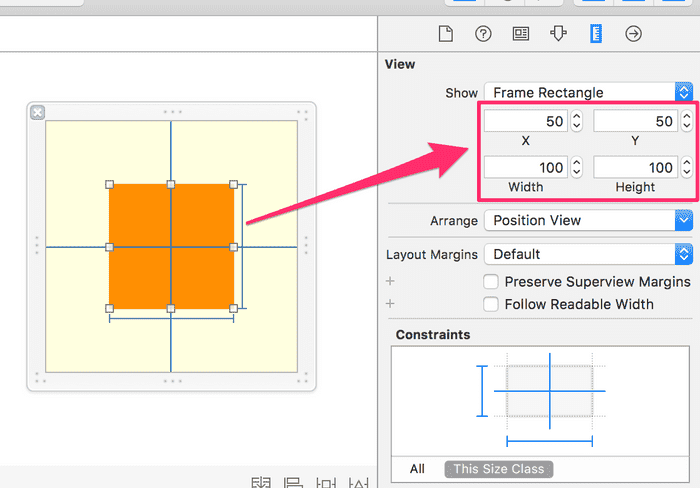Toggle Follow Readable Width checkbox
The height and width of the screenshot is (488, 700).
pos(491,304)
